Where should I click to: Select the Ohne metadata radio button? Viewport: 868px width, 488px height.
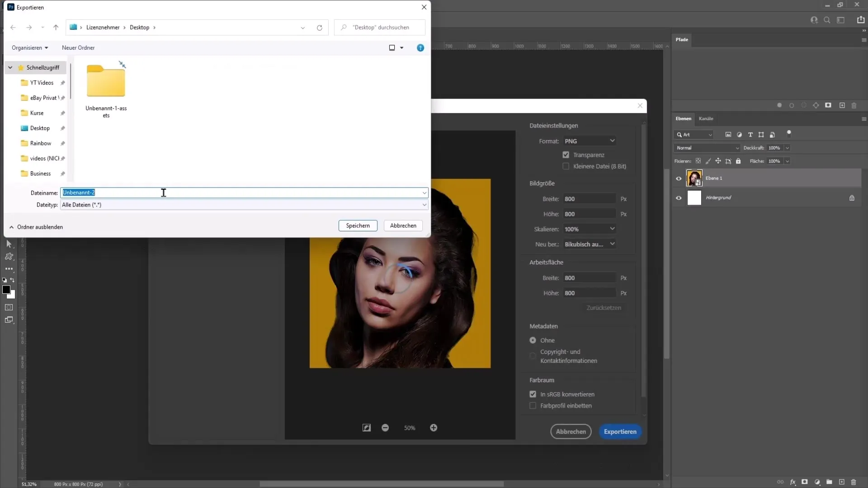533,340
